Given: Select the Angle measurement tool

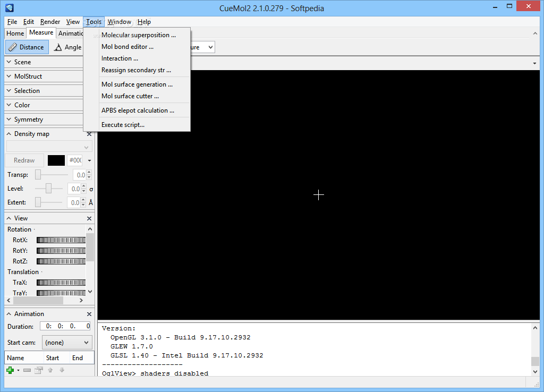Looking at the screenshot, I should [x=68, y=47].
